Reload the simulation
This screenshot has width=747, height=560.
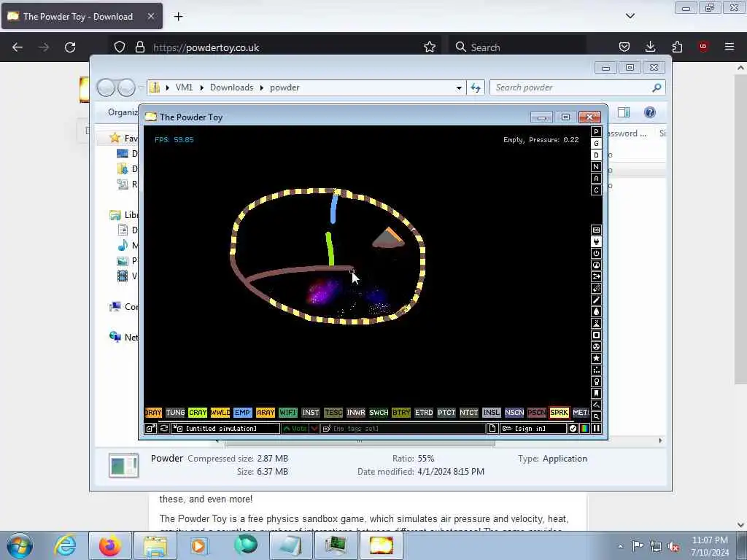pyautogui.click(x=164, y=429)
